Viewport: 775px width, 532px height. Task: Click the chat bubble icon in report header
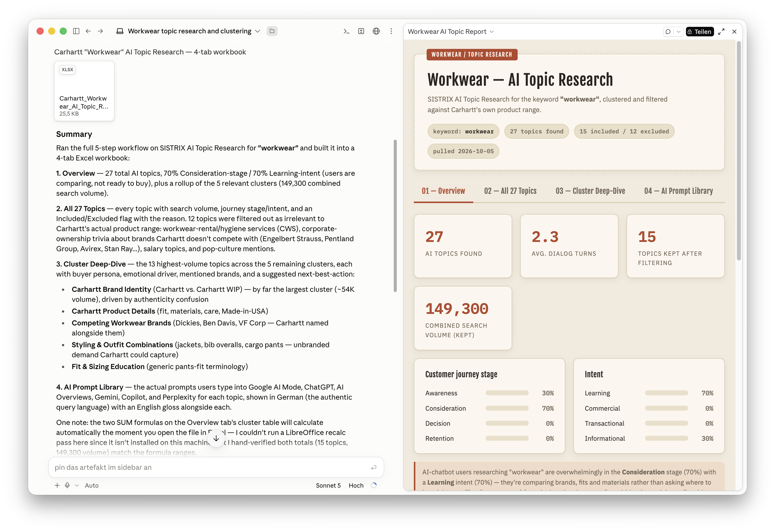pyautogui.click(x=668, y=32)
